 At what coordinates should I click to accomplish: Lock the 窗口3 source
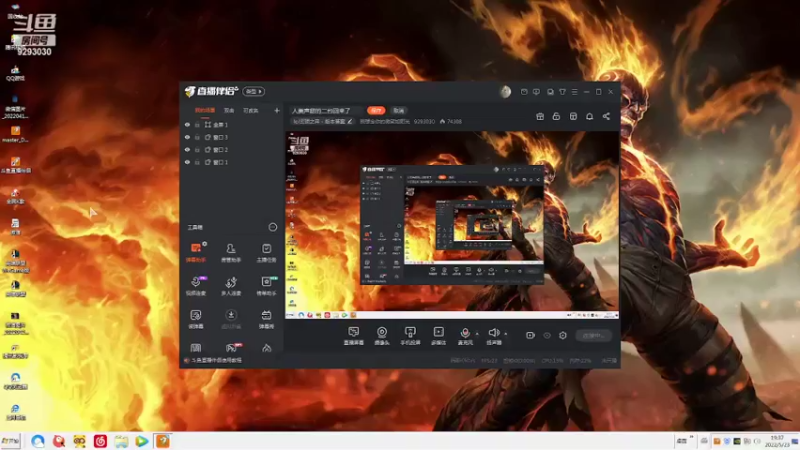coord(197,137)
